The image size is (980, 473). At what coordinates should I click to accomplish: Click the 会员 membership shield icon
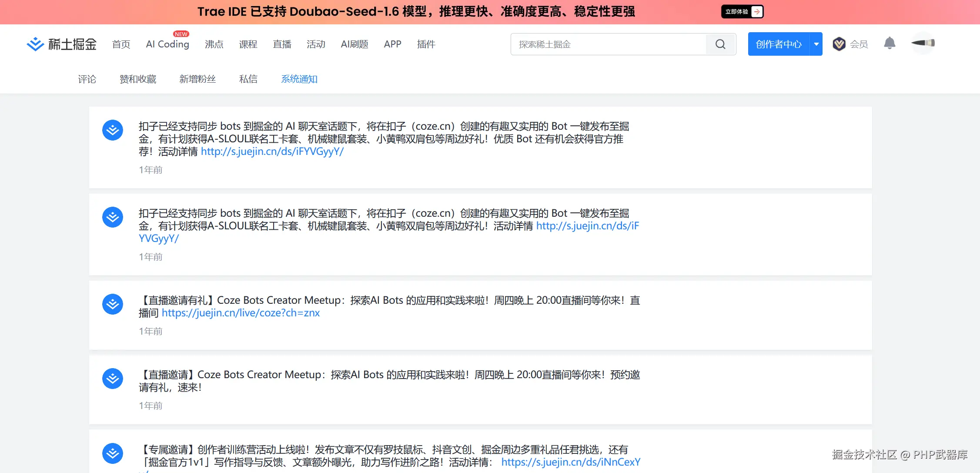pos(839,44)
